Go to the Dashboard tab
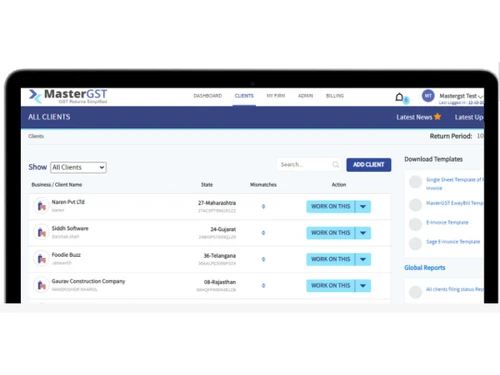This screenshot has width=500, height=375. [x=208, y=96]
